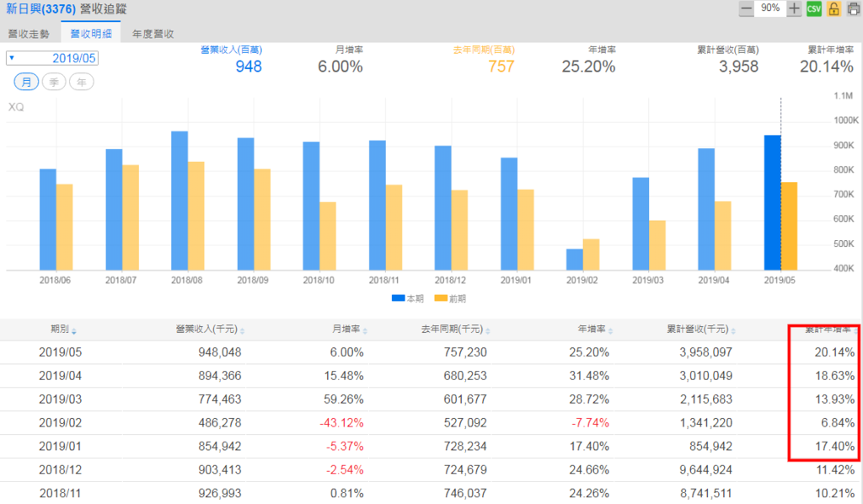Select the 2019/01 table row period

point(60,446)
